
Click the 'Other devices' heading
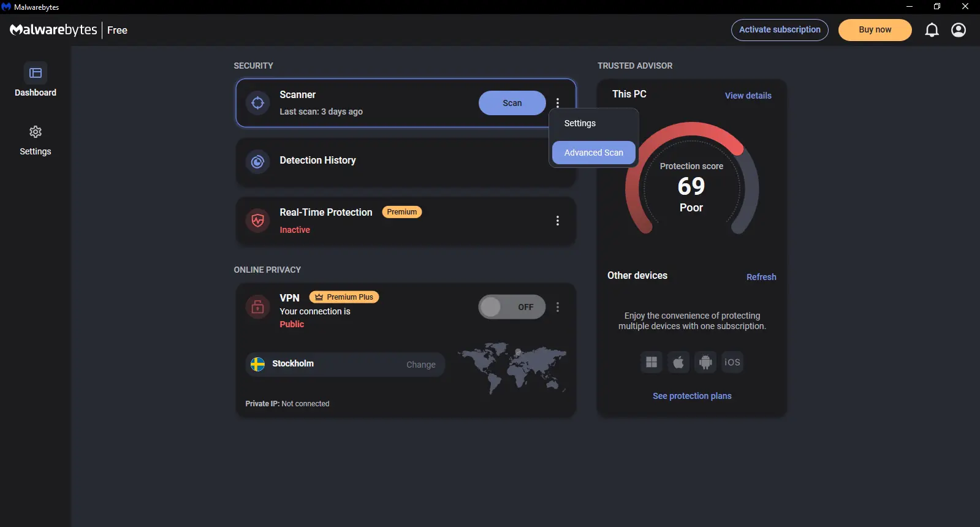pyautogui.click(x=637, y=276)
